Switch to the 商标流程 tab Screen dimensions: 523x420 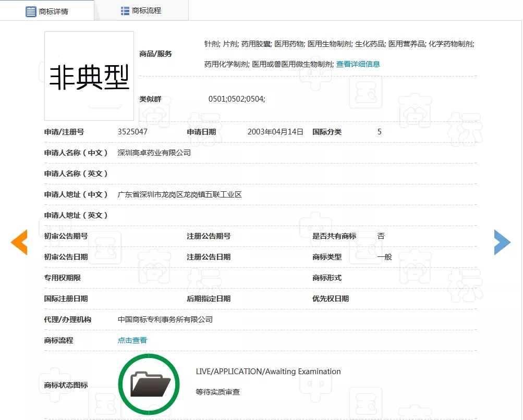coord(146,10)
